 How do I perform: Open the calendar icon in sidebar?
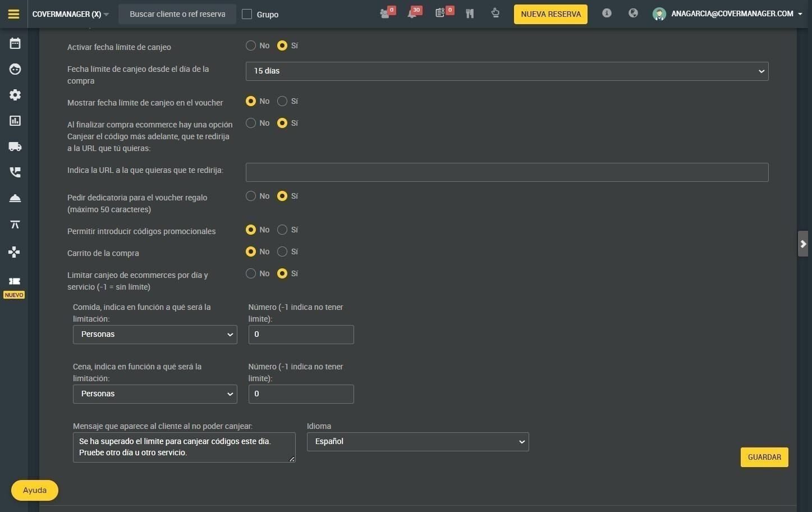pos(15,43)
